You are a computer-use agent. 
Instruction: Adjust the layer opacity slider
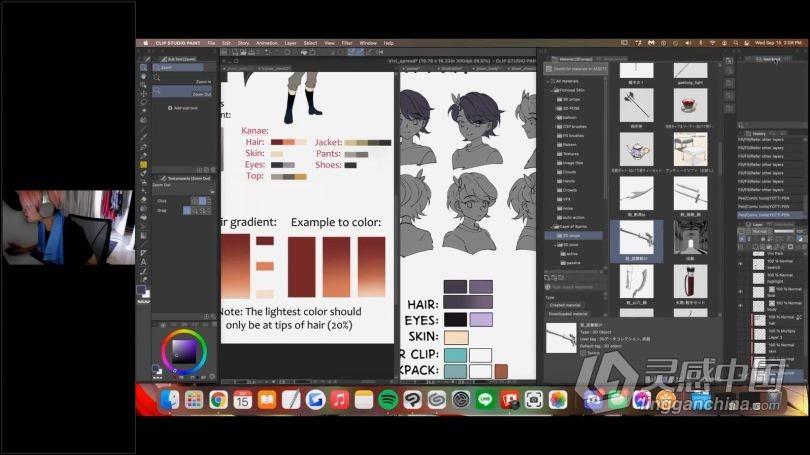784,232
